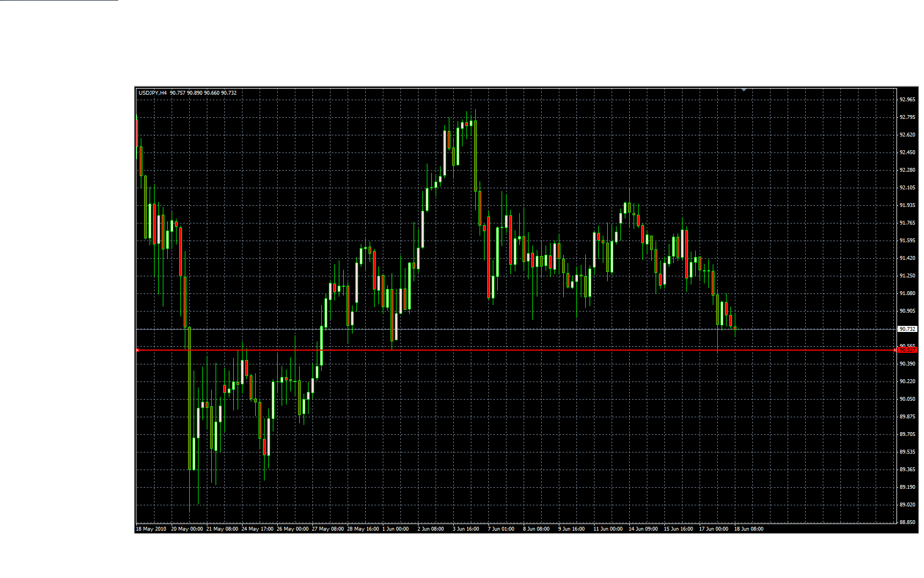Click the 88.850 price scale value

(x=908, y=522)
